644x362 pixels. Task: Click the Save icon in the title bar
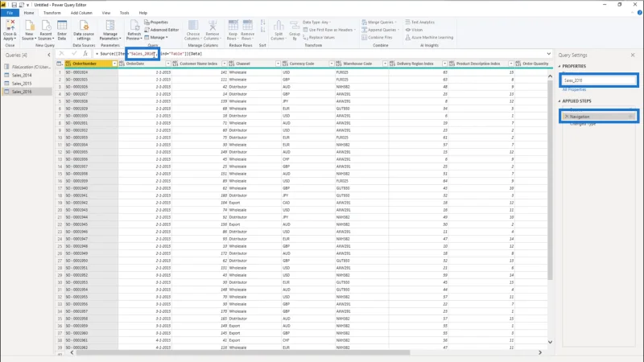(x=14, y=5)
